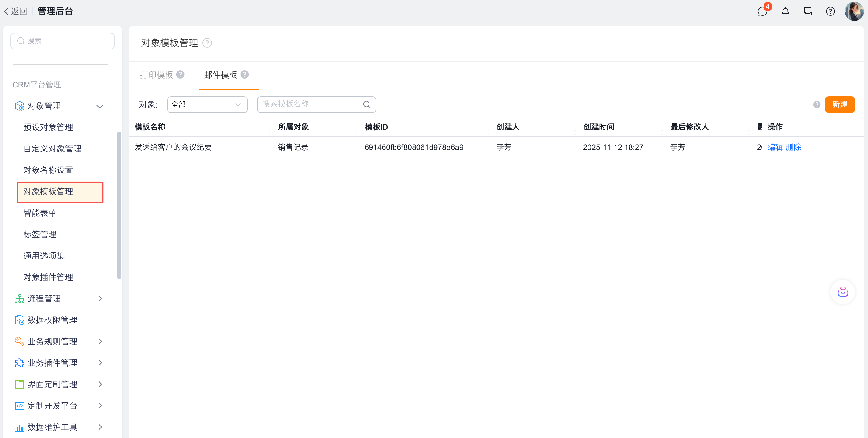Image resolution: width=868 pixels, height=438 pixels.
Task: Expand the 业务规则管理 submenu
Action: 100,341
